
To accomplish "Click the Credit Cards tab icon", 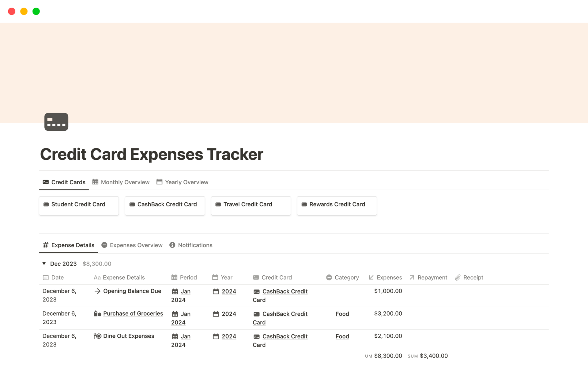I will [45, 182].
